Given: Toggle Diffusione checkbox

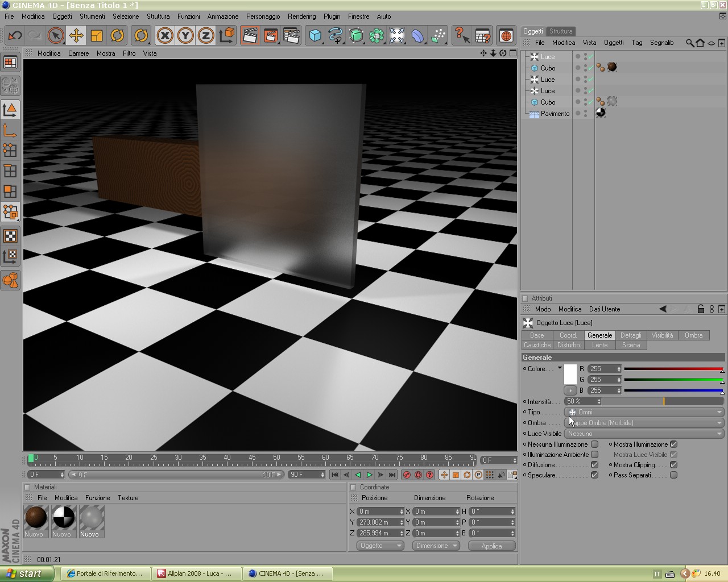Looking at the screenshot, I should (595, 465).
